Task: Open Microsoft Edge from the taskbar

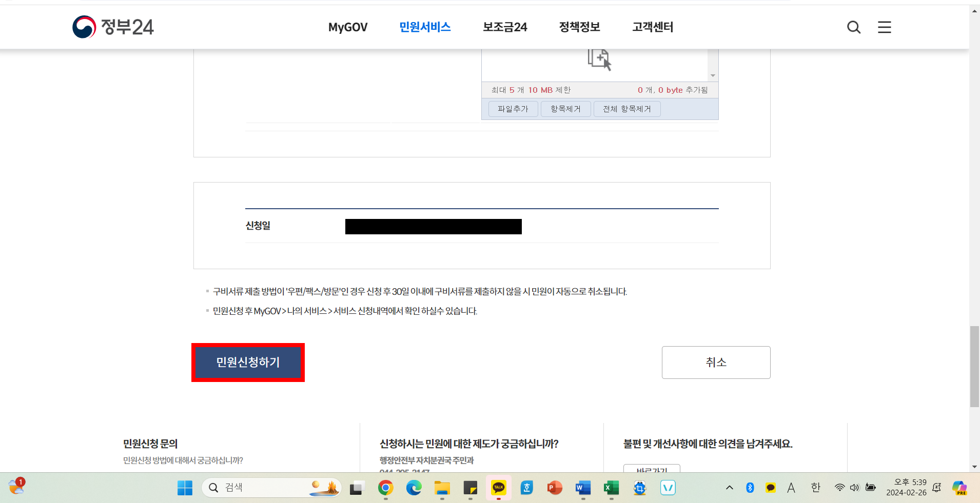Action: (x=414, y=488)
